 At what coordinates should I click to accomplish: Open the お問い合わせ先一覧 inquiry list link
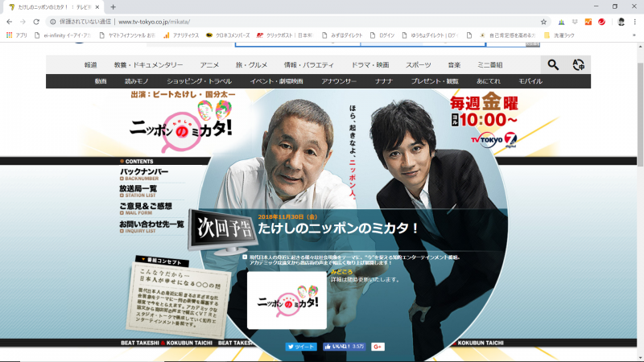coord(151,226)
